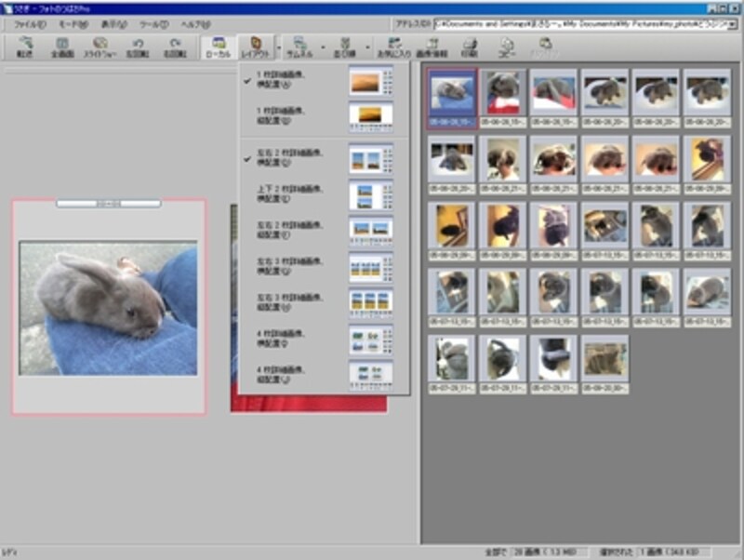Screen dimensions: 744x560
Task: Open the File (ファイル) menu
Action: [32, 22]
